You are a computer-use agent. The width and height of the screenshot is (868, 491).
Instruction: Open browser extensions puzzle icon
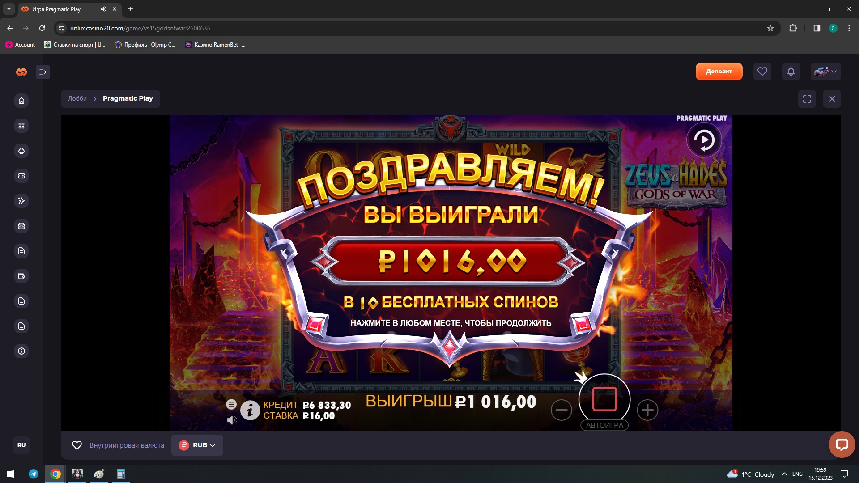tap(793, 28)
